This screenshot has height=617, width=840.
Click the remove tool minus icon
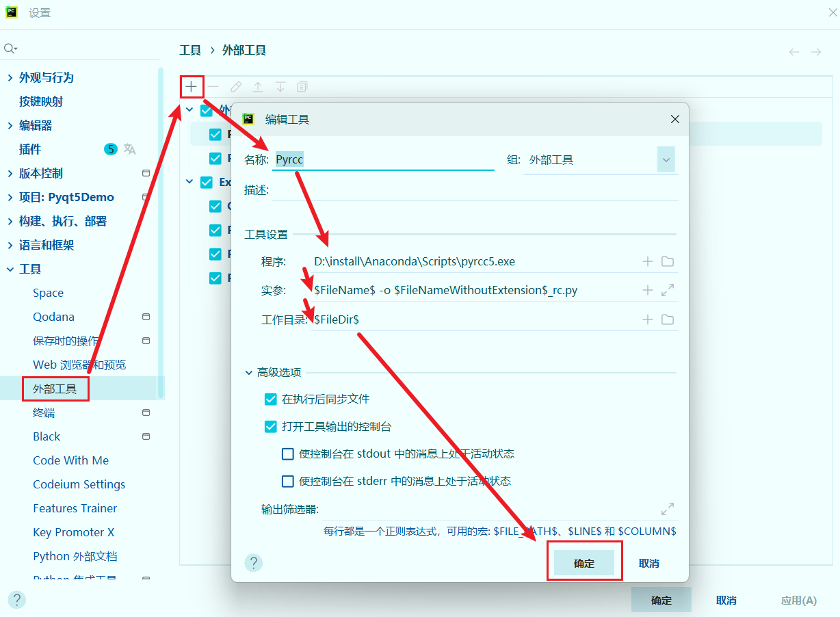[x=213, y=87]
